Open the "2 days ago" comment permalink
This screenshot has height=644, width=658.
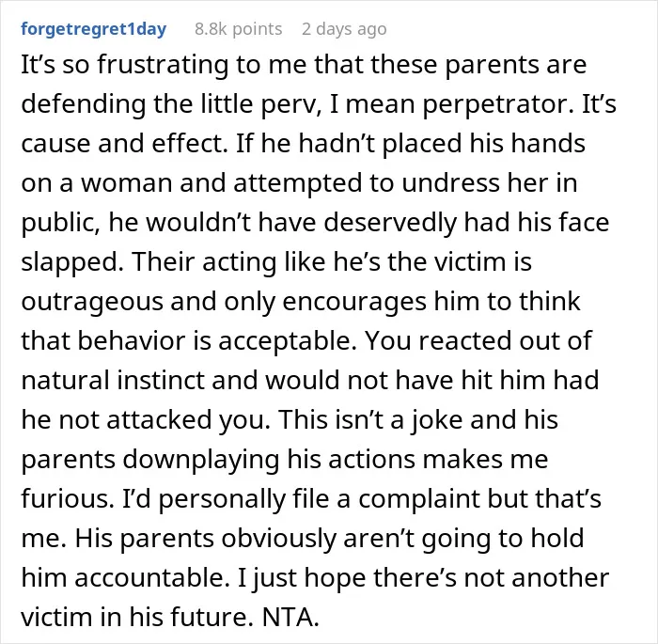click(x=344, y=29)
